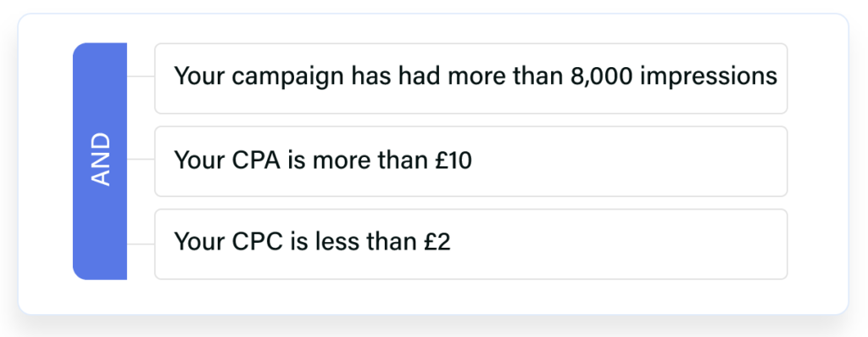This screenshot has width=868, height=337.
Task: Click empty space right of CPC text
Action: tap(617, 244)
